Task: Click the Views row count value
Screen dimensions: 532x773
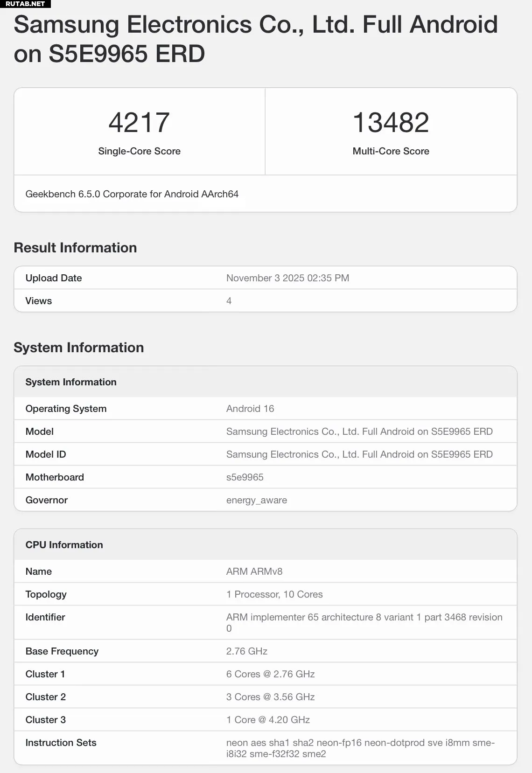Action: coord(229,301)
